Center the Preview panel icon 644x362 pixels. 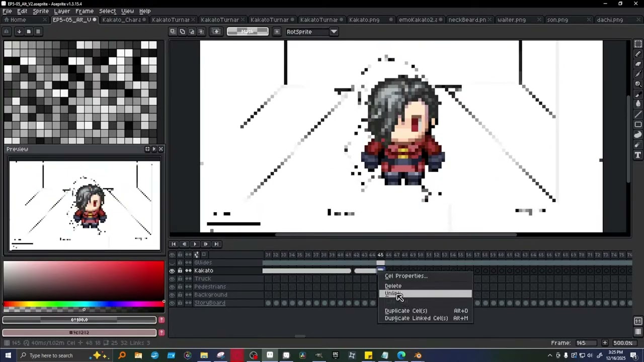point(147,149)
